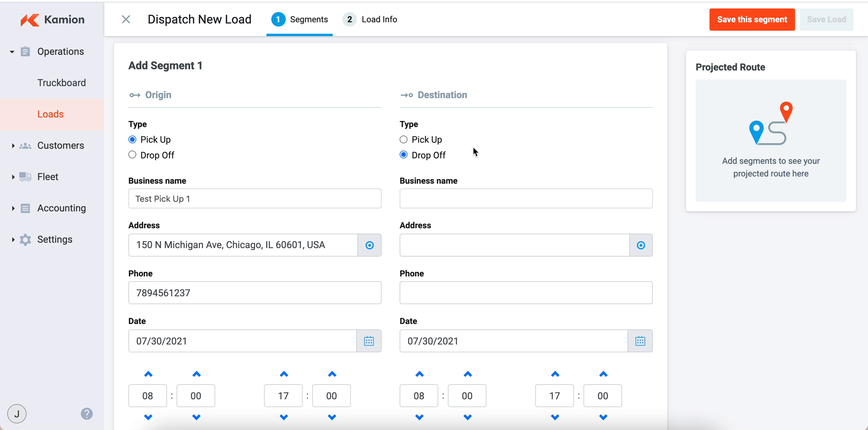The image size is (868, 430).
Task: Select Pick Up type for Destination
Action: coord(404,139)
